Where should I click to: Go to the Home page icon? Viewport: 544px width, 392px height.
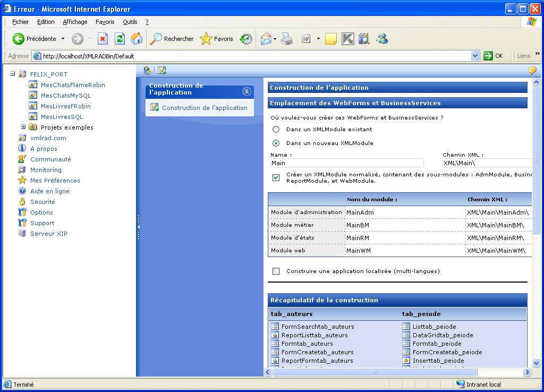(x=137, y=39)
